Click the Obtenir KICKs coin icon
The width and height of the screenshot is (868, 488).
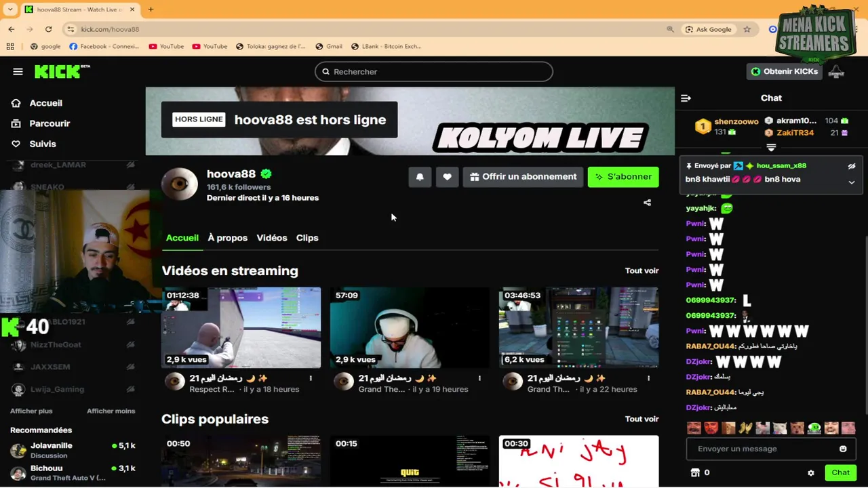[x=755, y=71]
